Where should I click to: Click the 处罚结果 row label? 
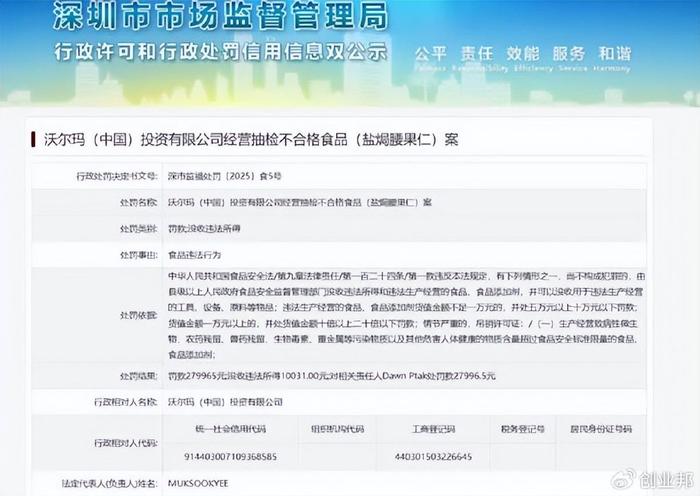coord(138,376)
